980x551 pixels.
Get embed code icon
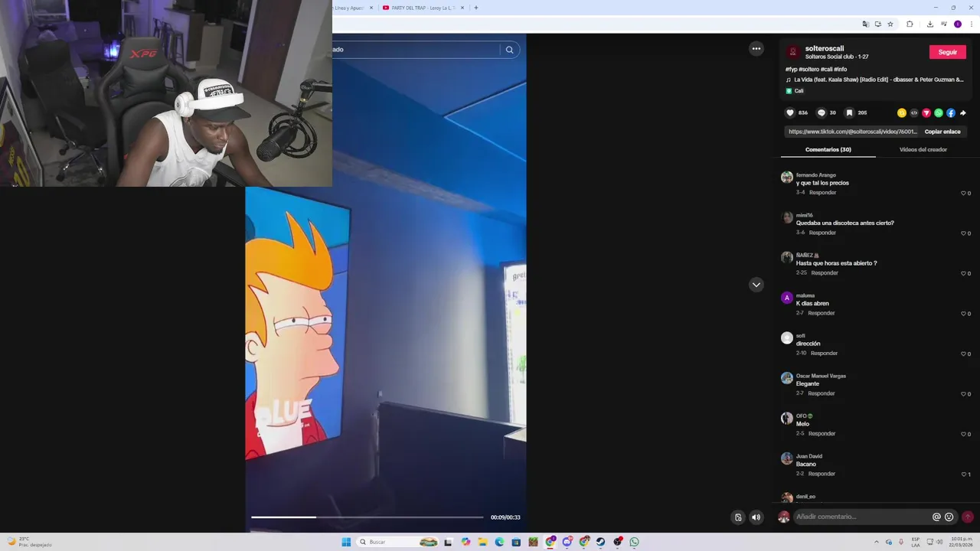tap(913, 112)
